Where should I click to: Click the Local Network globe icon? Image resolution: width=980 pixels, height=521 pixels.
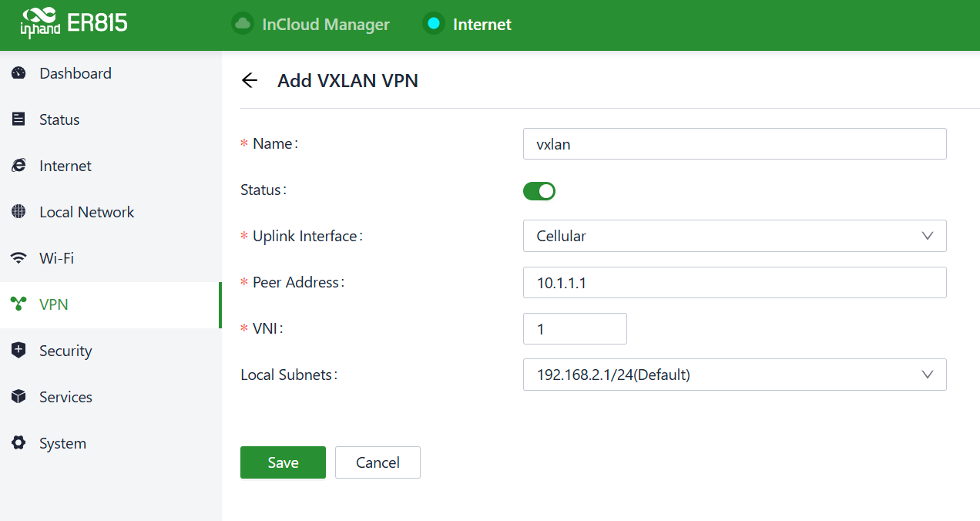(19, 212)
